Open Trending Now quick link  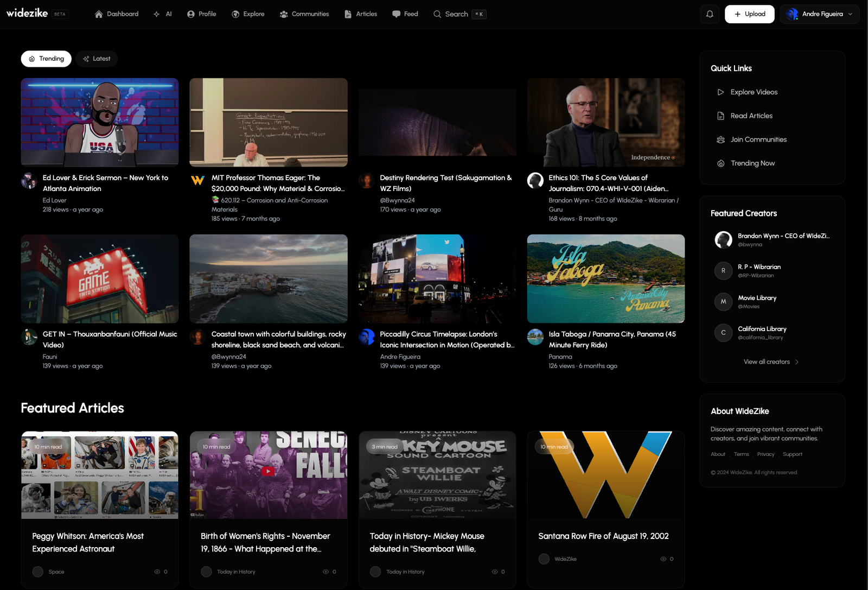[752, 163]
